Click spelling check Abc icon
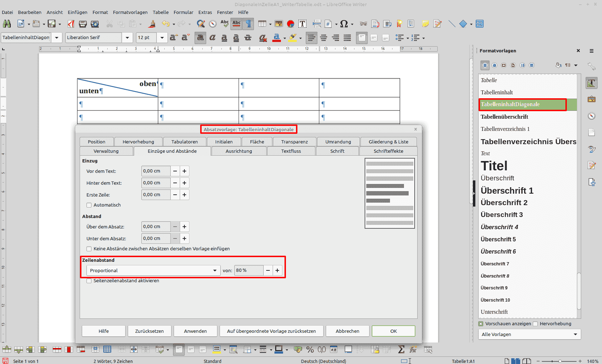Viewport: 602px width, 364px height. tap(225, 24)
